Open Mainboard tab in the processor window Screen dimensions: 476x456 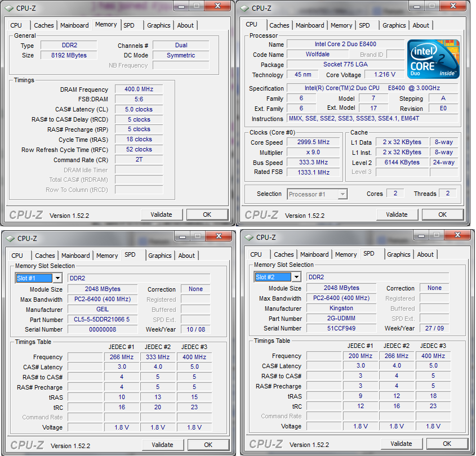coord(310,25)
